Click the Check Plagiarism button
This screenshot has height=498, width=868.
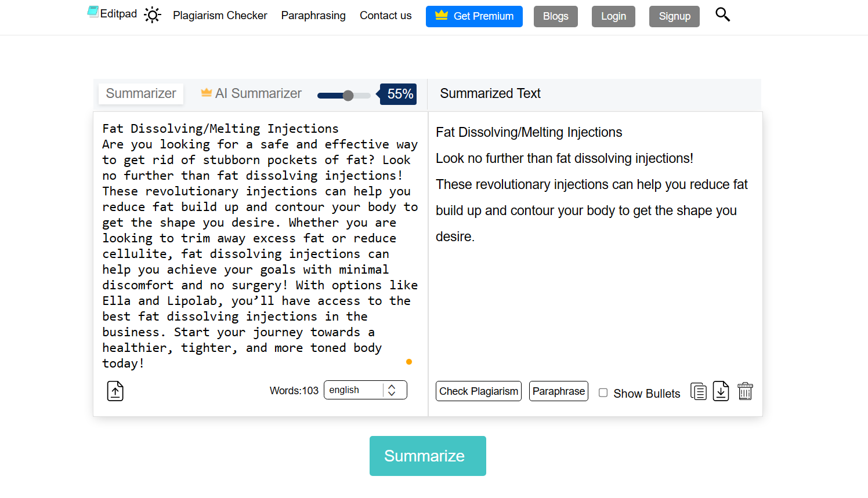478,391
